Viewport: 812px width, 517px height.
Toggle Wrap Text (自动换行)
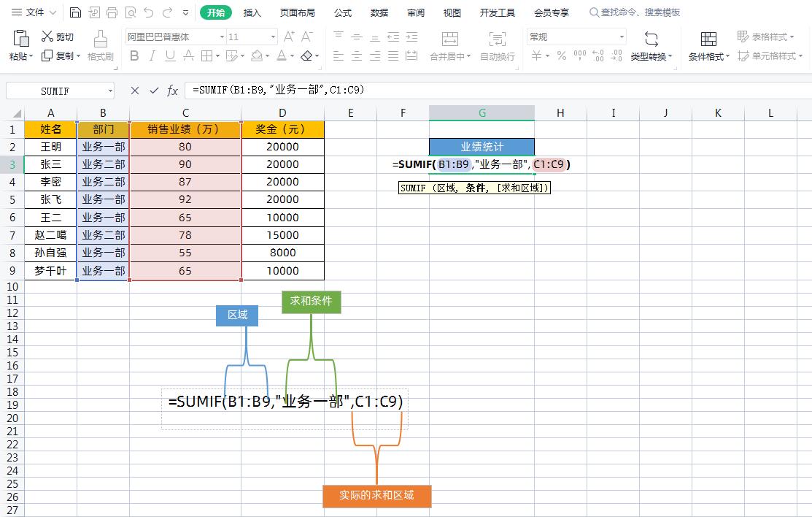coord(497,46)
